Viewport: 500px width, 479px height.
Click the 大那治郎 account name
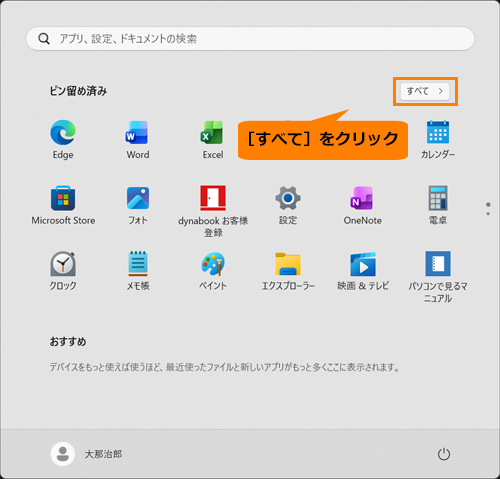point(103,454)
